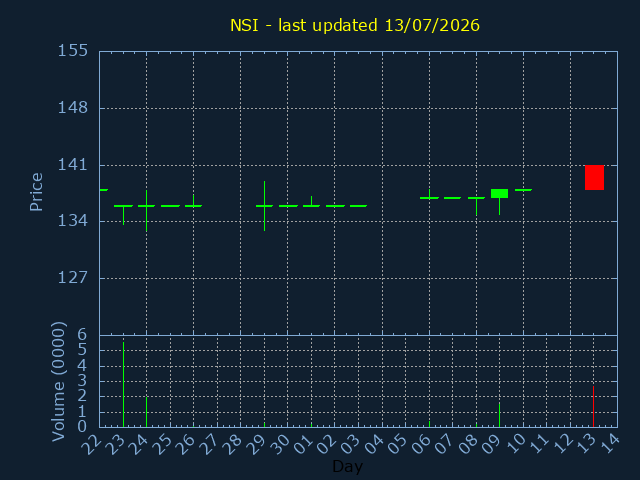
Task: Click the 141 price axis value
Action: [73, 165]
